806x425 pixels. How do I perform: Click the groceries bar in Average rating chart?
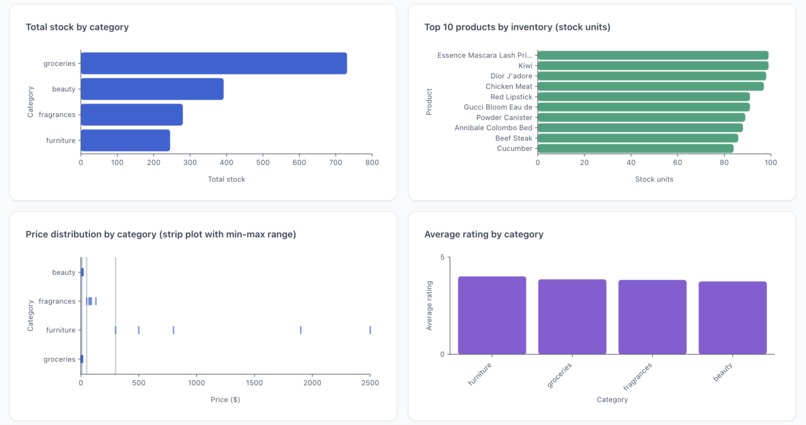coord(572,317)
